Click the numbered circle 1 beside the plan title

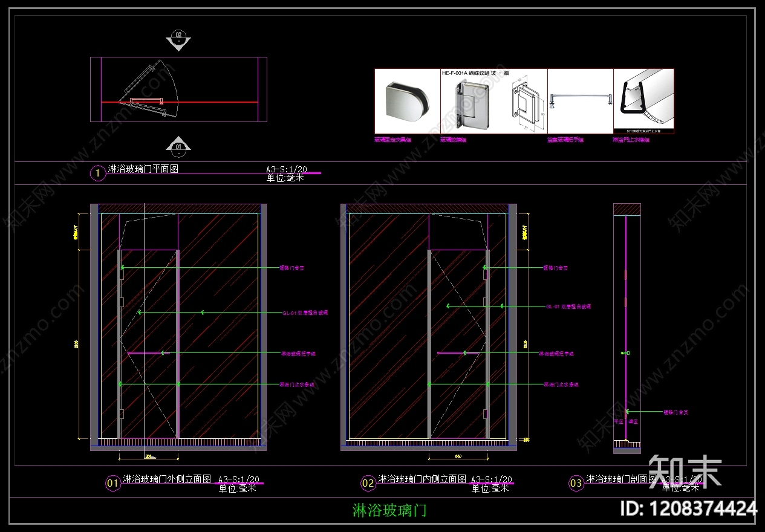point(97,174)
